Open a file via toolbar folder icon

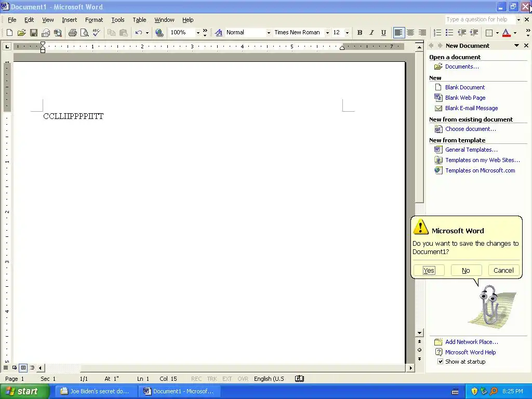point(21,33)
